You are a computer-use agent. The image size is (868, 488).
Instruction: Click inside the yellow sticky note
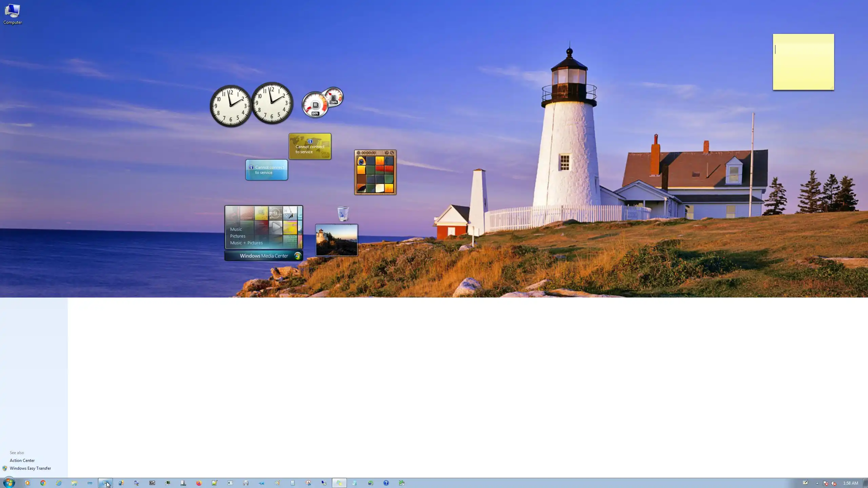pos(803,63)
